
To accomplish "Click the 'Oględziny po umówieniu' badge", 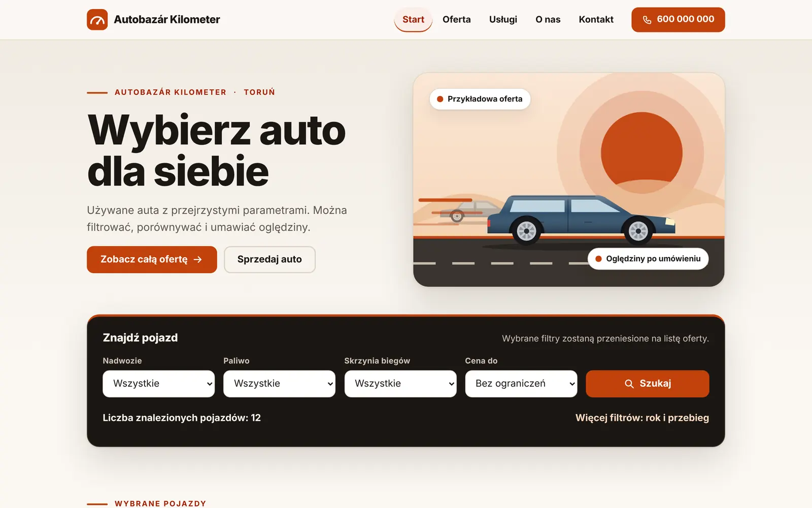I will pos(648,259).
